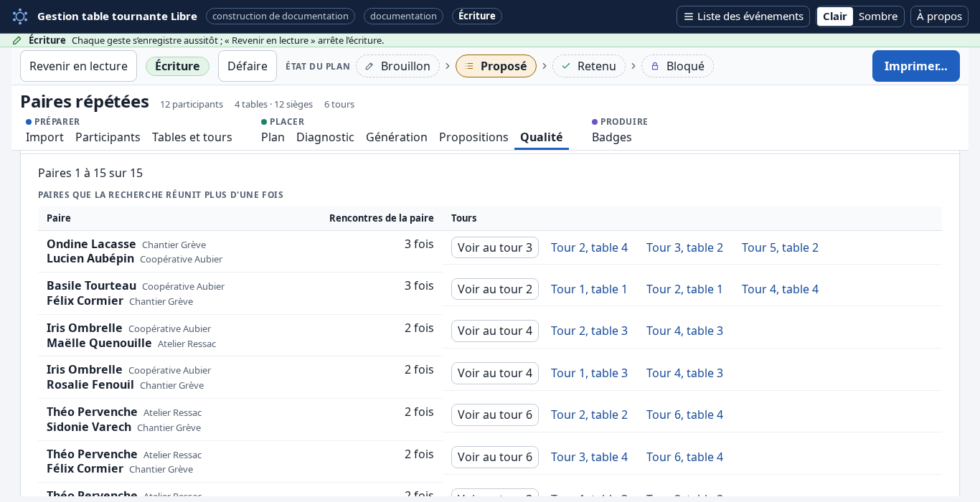
Task: Open the Génération tab
Action: 397,137
